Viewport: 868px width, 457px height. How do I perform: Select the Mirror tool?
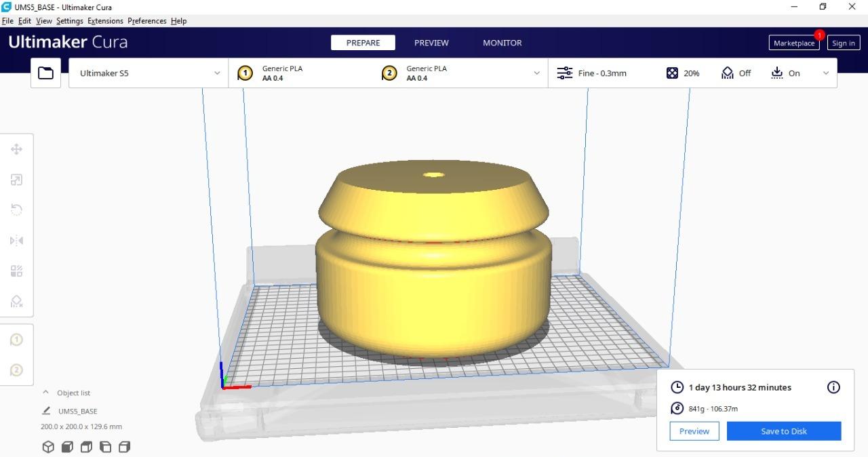[17, 241]
